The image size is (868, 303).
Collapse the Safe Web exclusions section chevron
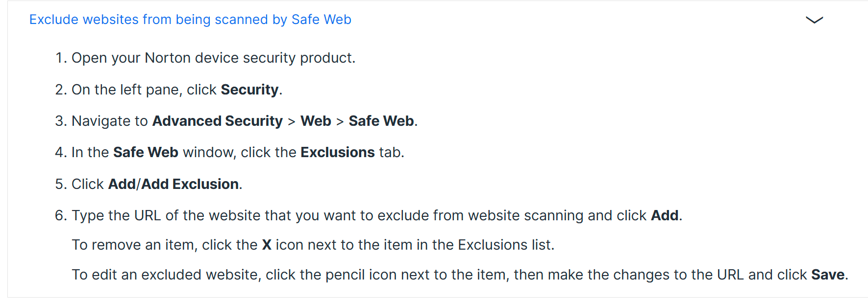pos(814,20)
